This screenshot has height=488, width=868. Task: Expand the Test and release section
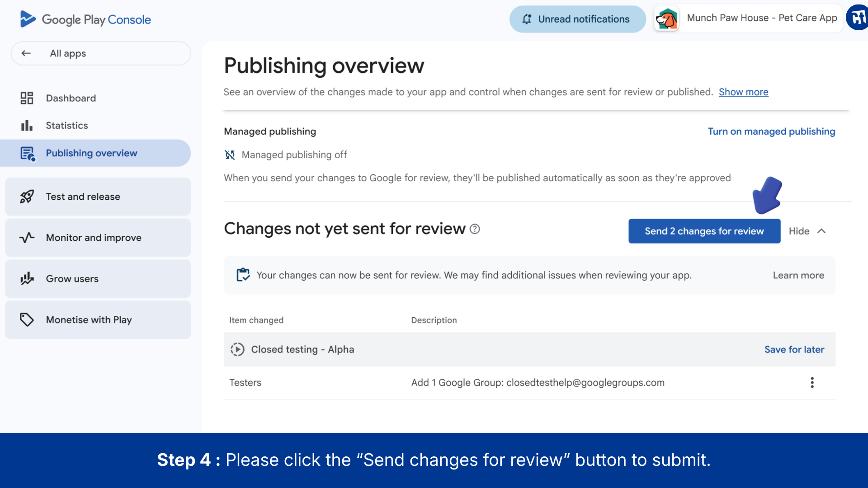point(98,197)
